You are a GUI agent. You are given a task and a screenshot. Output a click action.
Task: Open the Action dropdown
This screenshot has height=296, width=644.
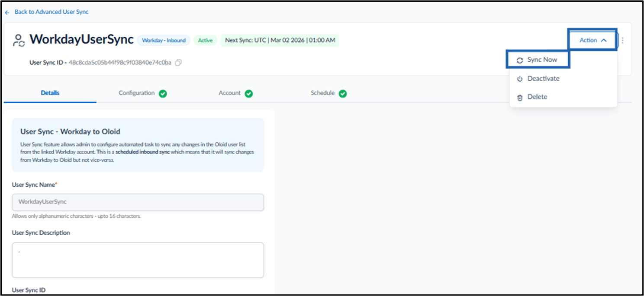click(592, 40)
